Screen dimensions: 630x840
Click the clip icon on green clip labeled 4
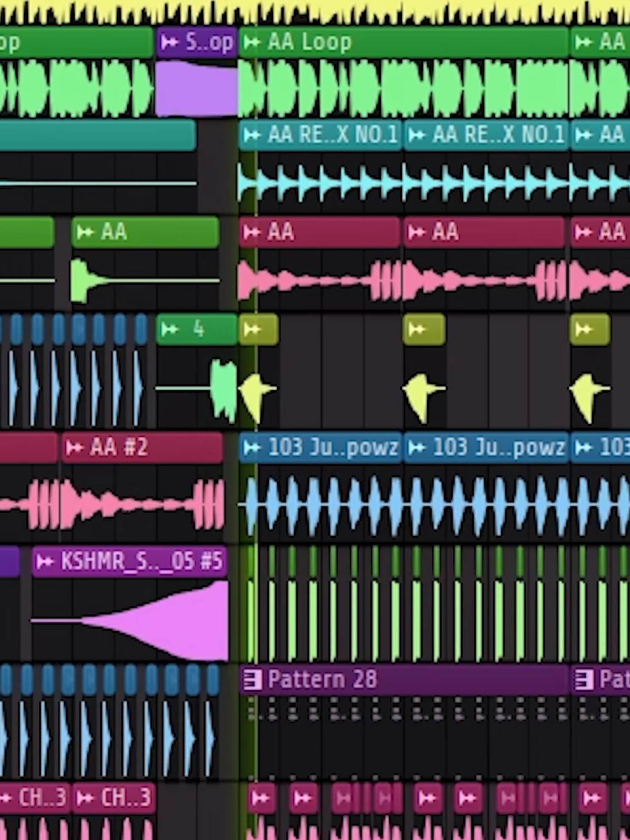pos(169,329)
